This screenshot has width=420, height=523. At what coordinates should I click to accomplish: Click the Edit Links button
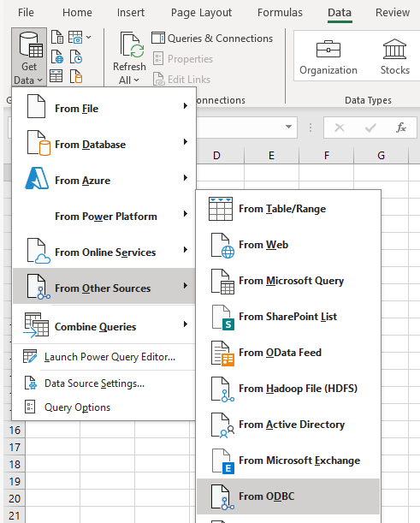click(181, 80)
